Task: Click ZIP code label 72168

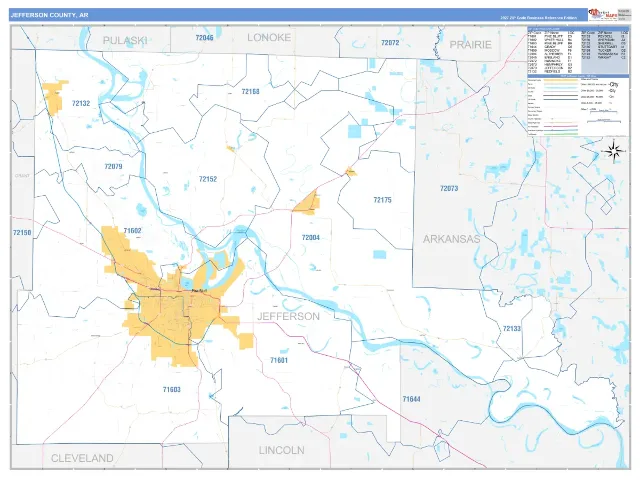Action: pyautogui.click(x=250, y=91)
